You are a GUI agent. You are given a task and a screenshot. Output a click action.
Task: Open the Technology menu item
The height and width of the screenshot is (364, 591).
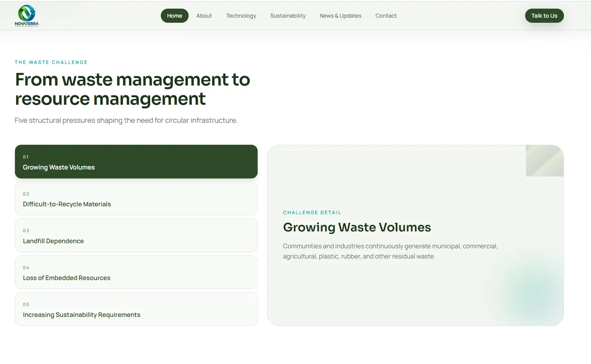click(x=241, y=16)
